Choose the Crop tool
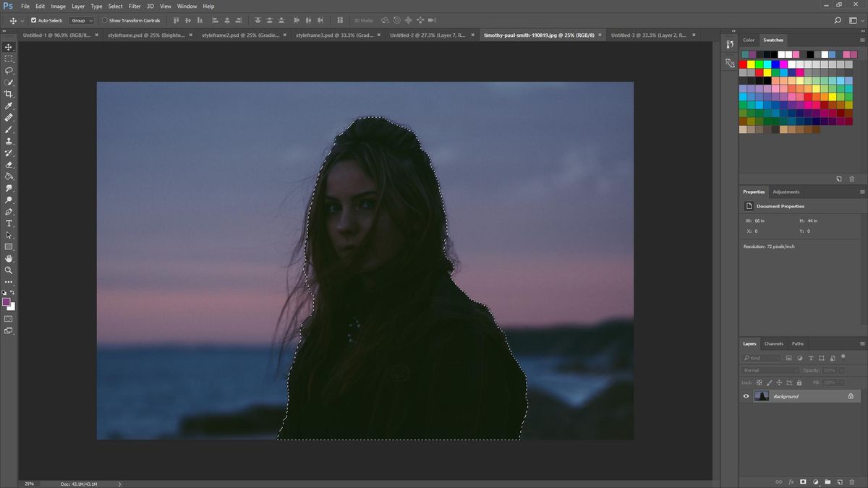 click(9, 94)
